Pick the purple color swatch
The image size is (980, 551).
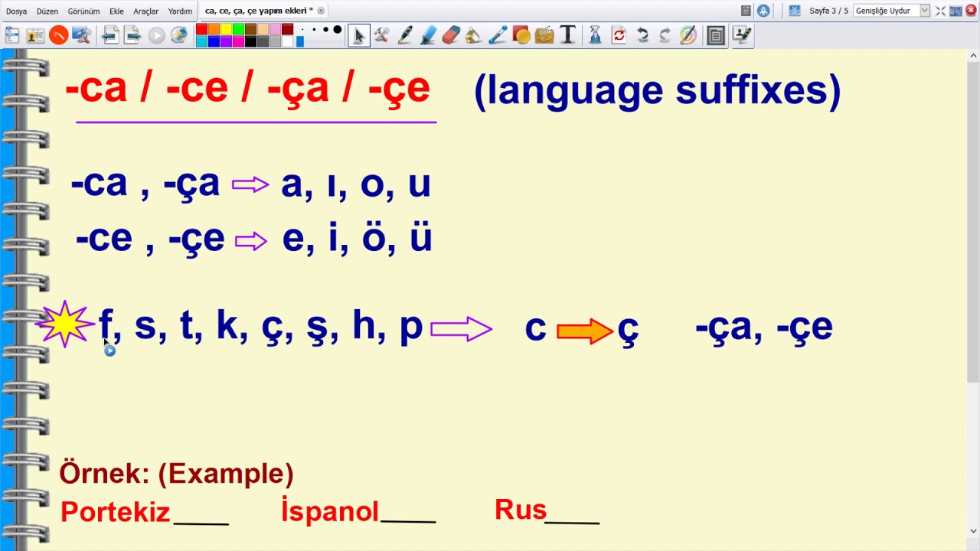click(226, 41)
